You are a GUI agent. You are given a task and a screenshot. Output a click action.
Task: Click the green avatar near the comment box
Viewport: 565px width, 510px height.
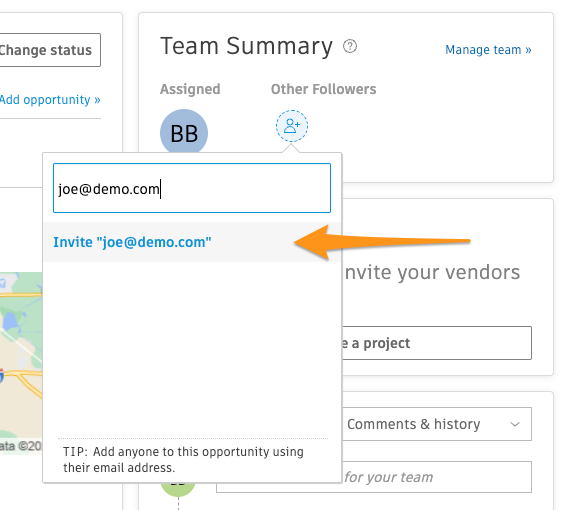pyautogui.click(x=178, y=488)
